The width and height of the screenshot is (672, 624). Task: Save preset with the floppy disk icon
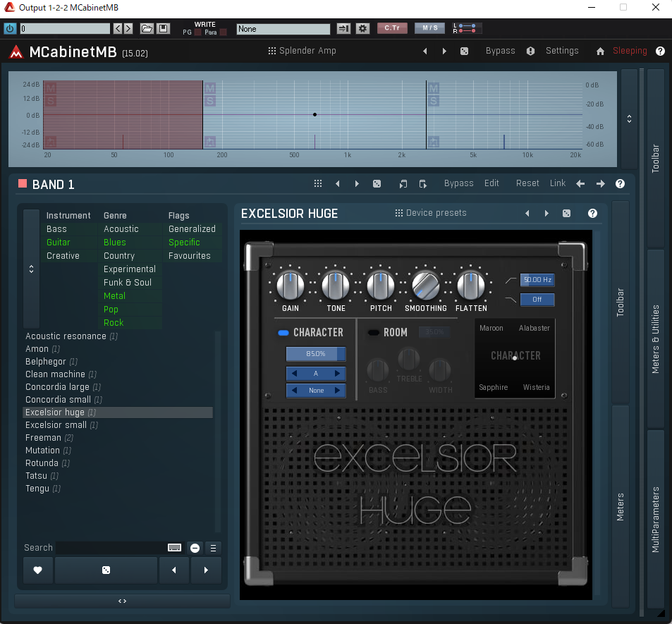(164, 29)
